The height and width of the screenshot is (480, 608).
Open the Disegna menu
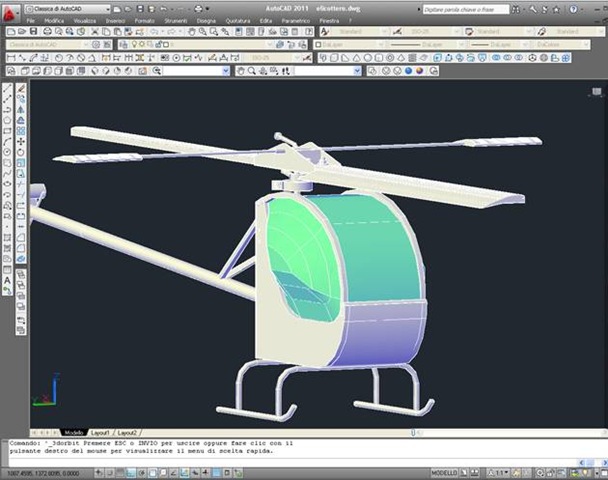206,20
